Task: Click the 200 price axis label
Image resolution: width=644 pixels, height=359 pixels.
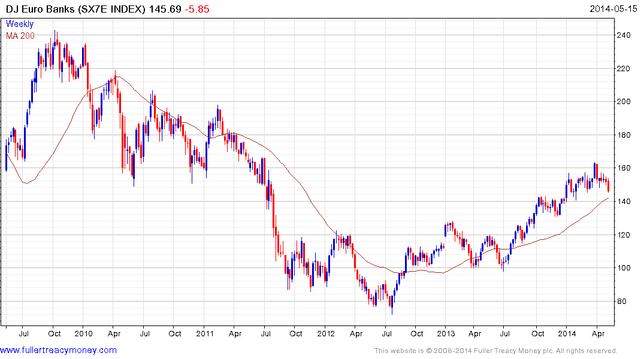Action: click(624, 102)
